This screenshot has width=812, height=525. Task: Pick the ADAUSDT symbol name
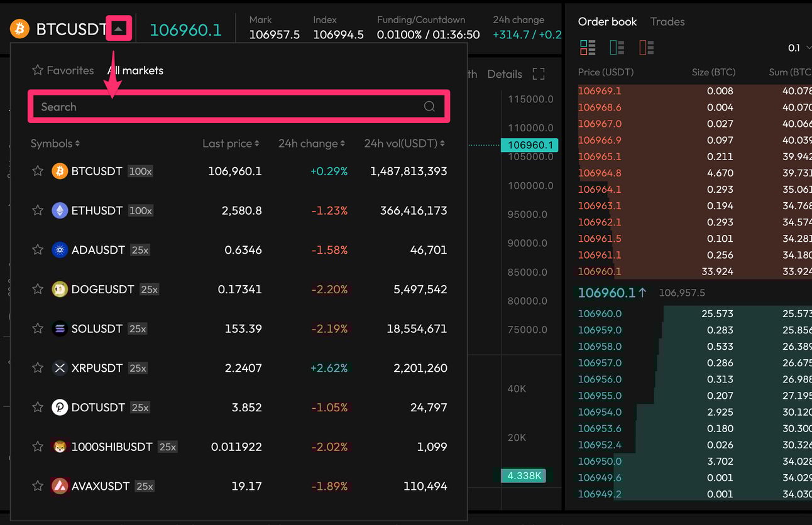[x=98, y=250]
